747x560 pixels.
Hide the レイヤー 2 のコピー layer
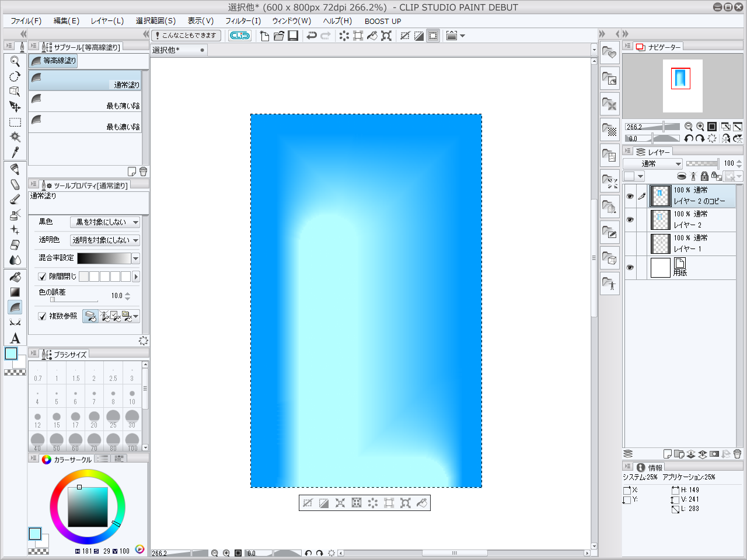[x=630, y=196]
